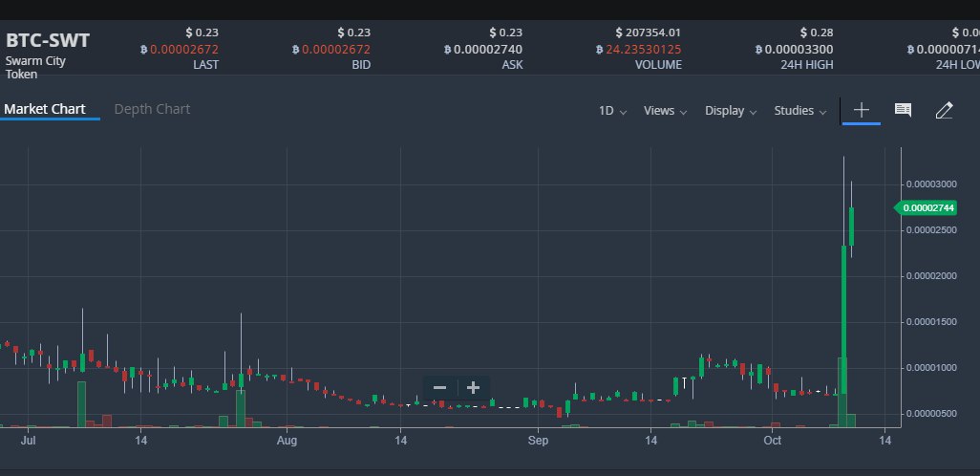Open the Display dropdown menu
Screen dimensions: 980x476
point(731,111)
